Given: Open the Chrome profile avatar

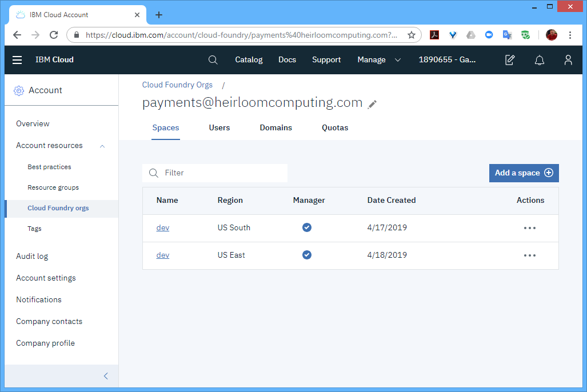Looking at the screenshot, I should tap(552, 35).
